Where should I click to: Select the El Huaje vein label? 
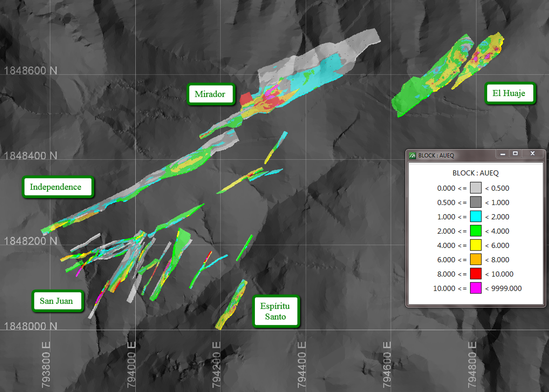pyautogui.click(x=510, y=93)
